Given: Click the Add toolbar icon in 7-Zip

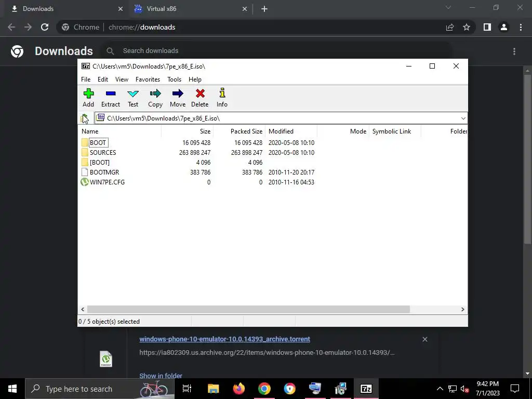Looking at the screenshot, I should click(88, 98).
